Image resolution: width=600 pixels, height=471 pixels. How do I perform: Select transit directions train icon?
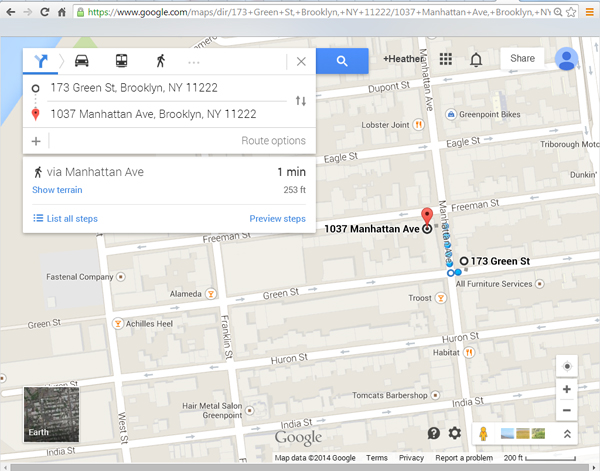point(121,61)
